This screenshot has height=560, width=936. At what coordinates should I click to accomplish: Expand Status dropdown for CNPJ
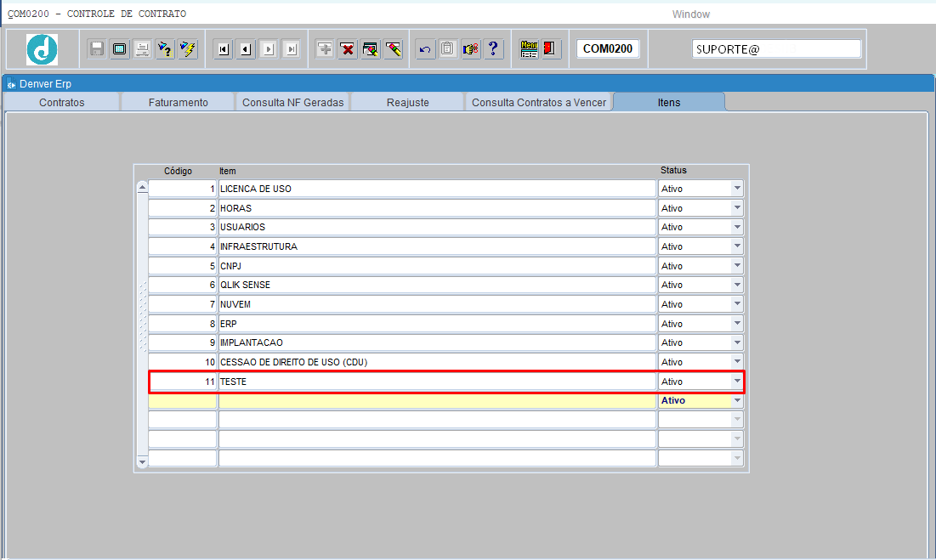coord(737,266)
